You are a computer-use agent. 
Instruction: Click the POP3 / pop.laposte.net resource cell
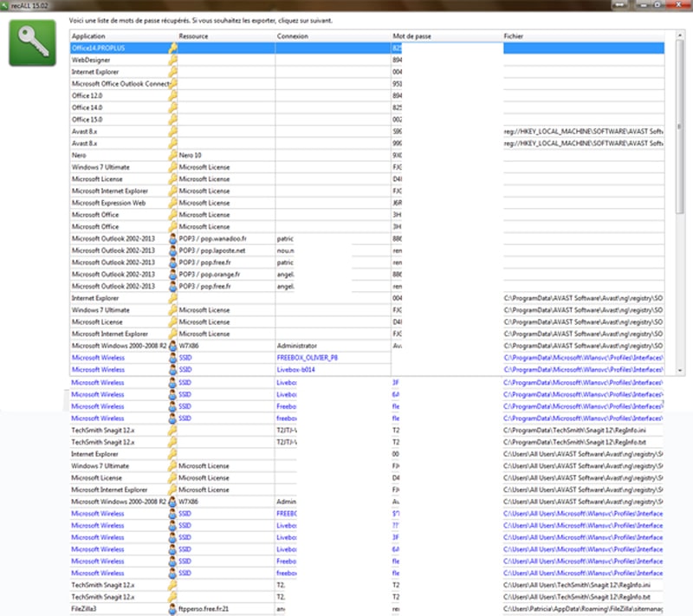tap(211, 250)
